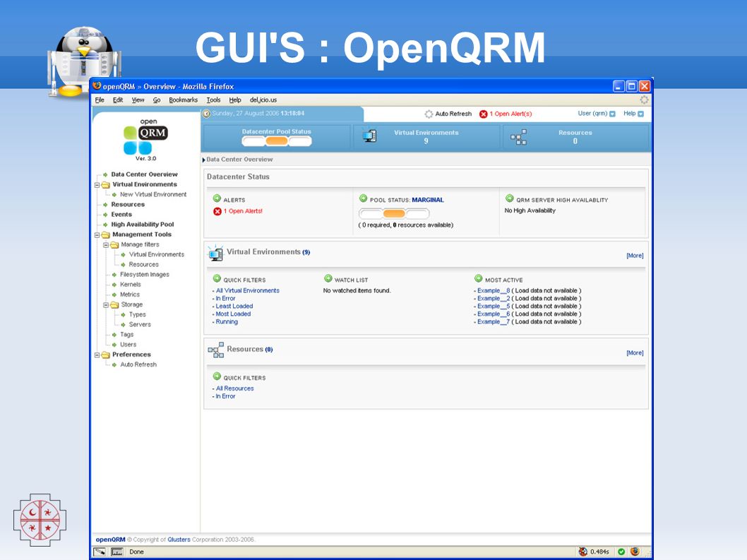Click the Auto Refresh spinner icon
This screenshot has height=560, width=747.
429,114
